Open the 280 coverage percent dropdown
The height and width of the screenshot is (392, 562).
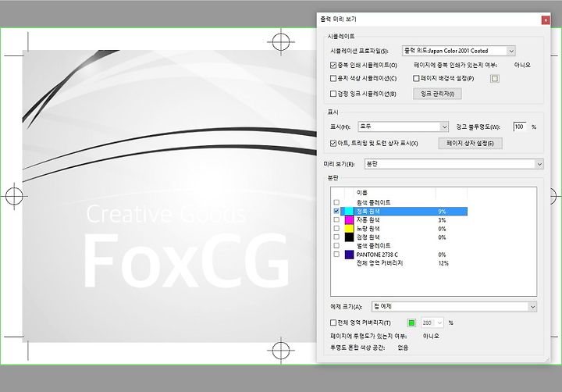click(x=432, y=323)
